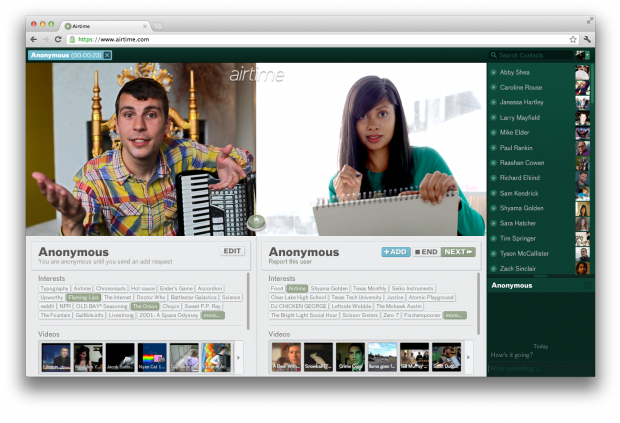Click Tyson McCallister status icon
This screenshot has width=620, height=423.
[x=493, y=253]
